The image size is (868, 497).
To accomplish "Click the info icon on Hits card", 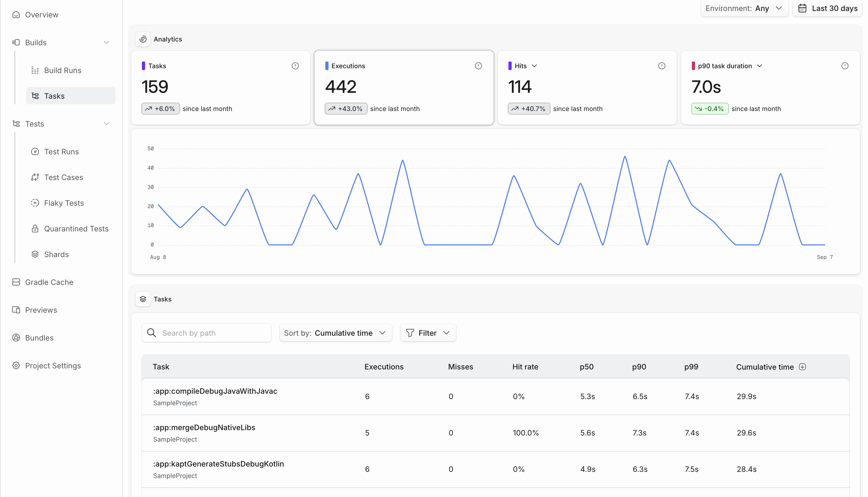I will 662,66.
